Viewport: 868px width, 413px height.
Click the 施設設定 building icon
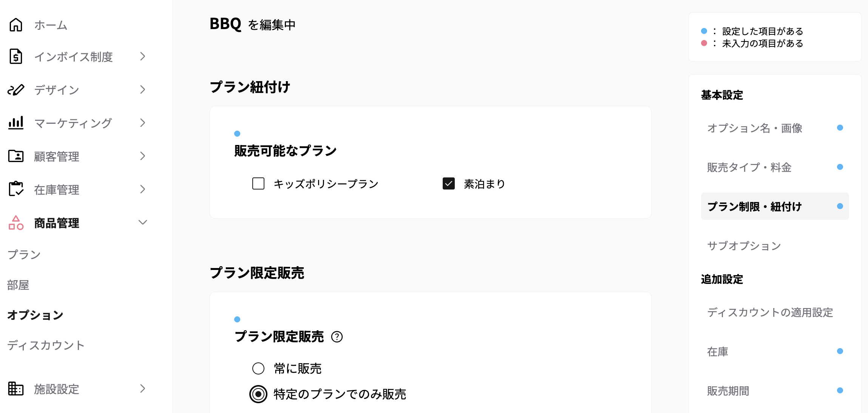click(x=15, y=389)
